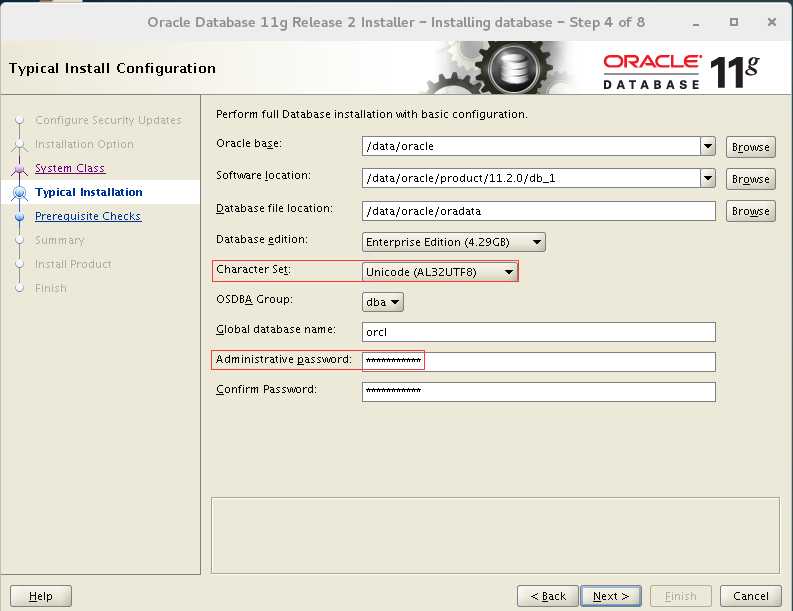793x611 pixels.
Task: Open Help for the installer
Action: 40,596
